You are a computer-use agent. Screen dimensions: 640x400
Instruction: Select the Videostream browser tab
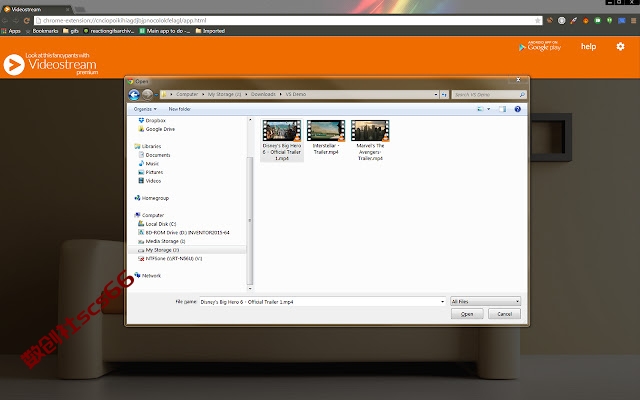[x=36, y=9]
